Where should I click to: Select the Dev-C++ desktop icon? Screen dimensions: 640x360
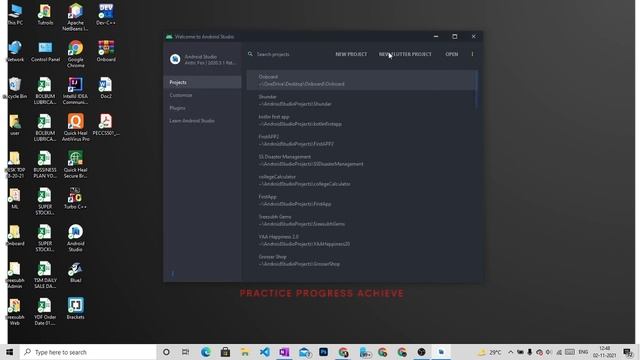click(x=106, y=15)
